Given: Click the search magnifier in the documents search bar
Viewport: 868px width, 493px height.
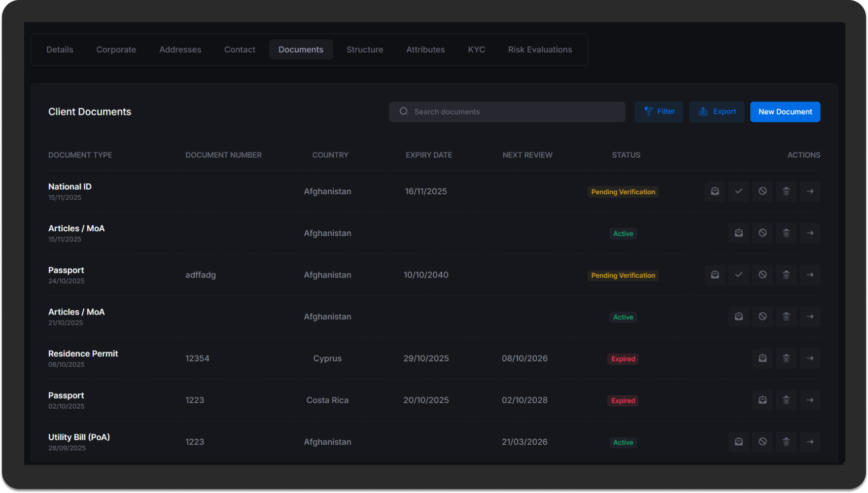Looking at the screenshot, I should pyautogui.click(x=404, y=111).
